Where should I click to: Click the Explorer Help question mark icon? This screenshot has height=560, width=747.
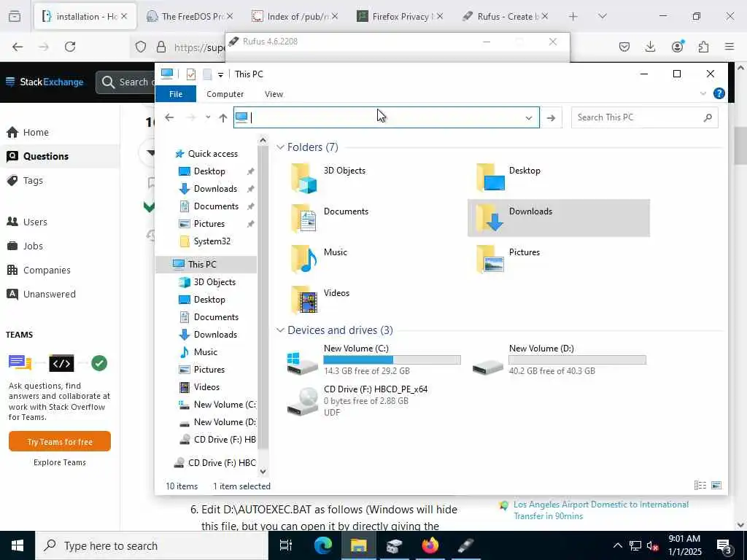point(719,94)
